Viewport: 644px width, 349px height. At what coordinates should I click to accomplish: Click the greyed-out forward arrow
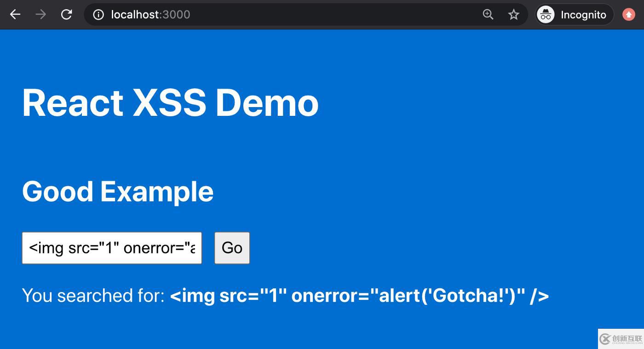click(x=41, y=15)
